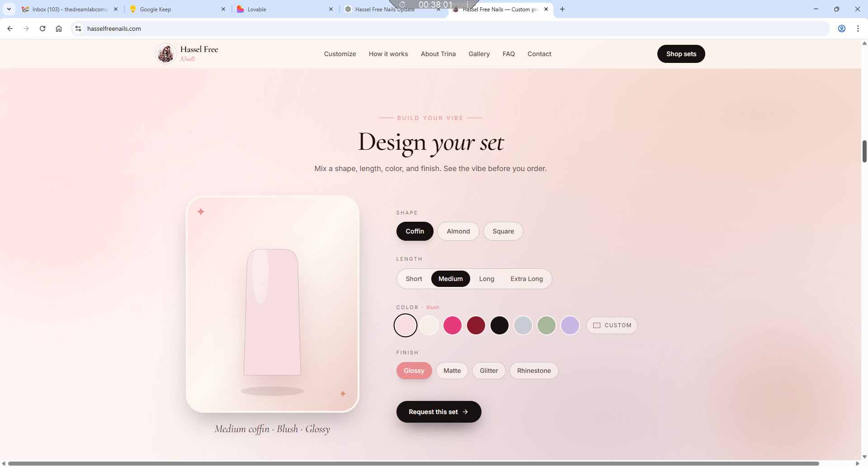868x467 pixels.
Task: Open the browser profile icon
Action: [842, 29]
